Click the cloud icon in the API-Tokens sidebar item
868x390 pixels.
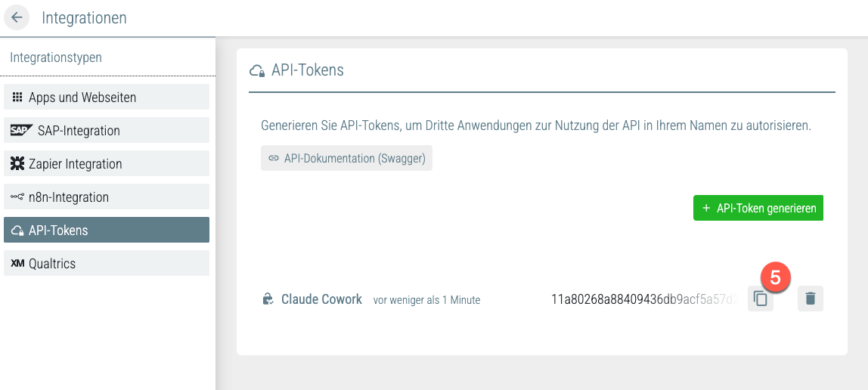coord(17,230)
